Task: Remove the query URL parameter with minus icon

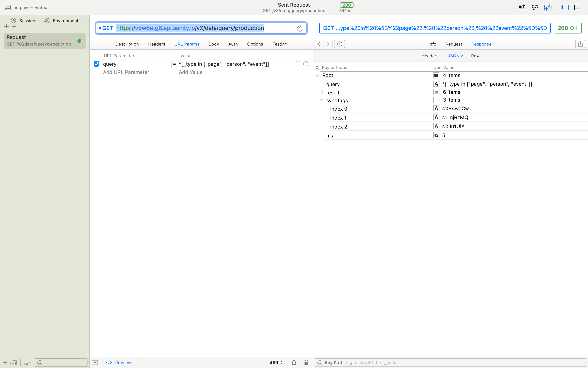Action: coord(306,64)
